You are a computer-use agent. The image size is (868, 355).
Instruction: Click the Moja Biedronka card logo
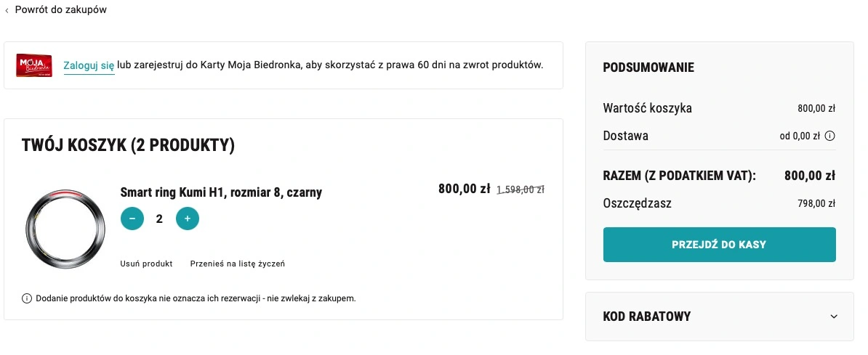click(34, 65)
